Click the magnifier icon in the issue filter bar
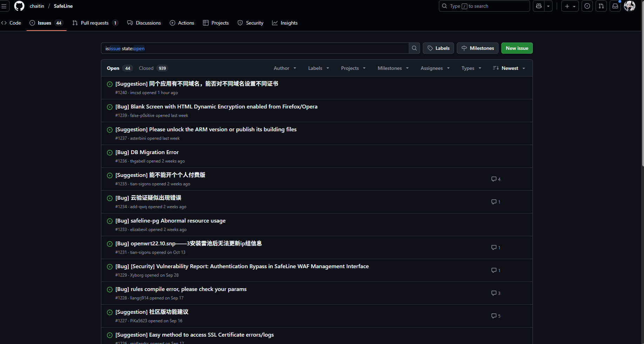Image resolution: width=644 pixels, height=344 pixels. coord(414,48)
